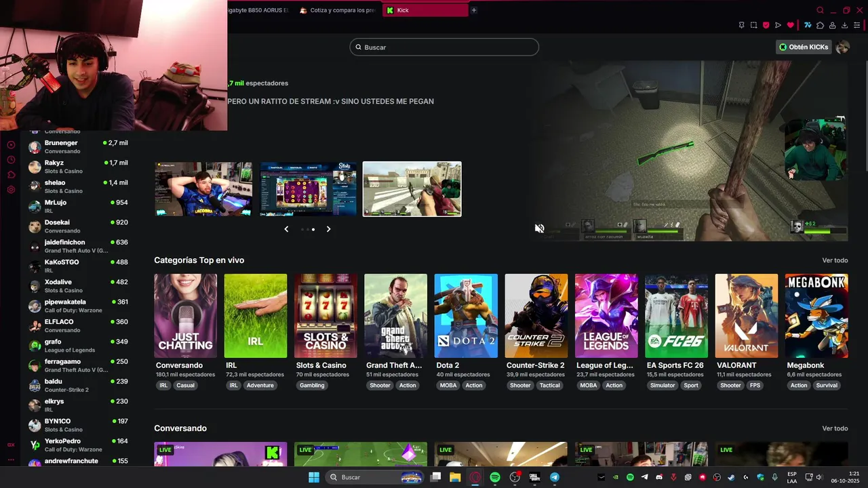Open the Megabonk category card
Image resolution: width=868 pixels, height=488 pixels.
coord(816,316)
